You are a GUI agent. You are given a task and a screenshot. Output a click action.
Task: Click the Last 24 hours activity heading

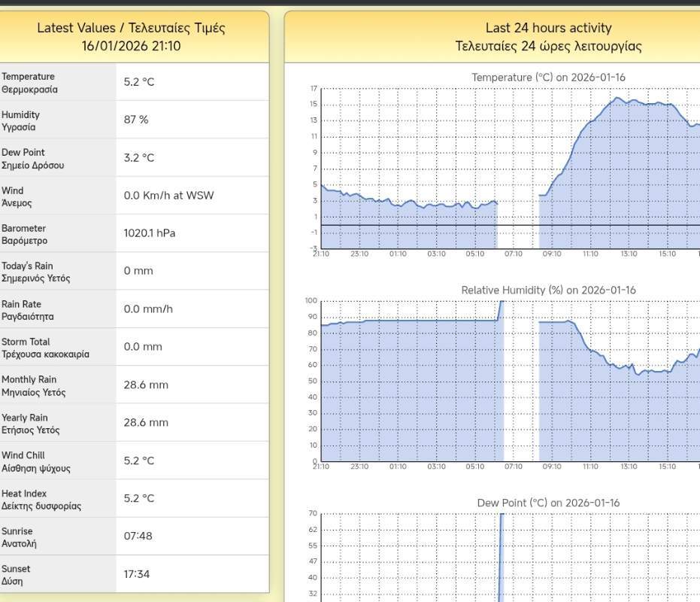[548, 37]
